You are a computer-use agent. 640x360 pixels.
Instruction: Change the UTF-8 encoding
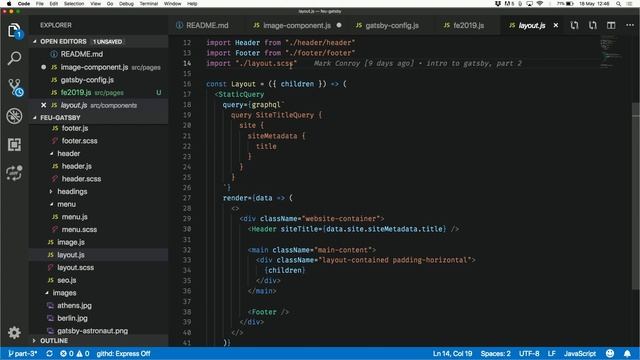(529, 353)
